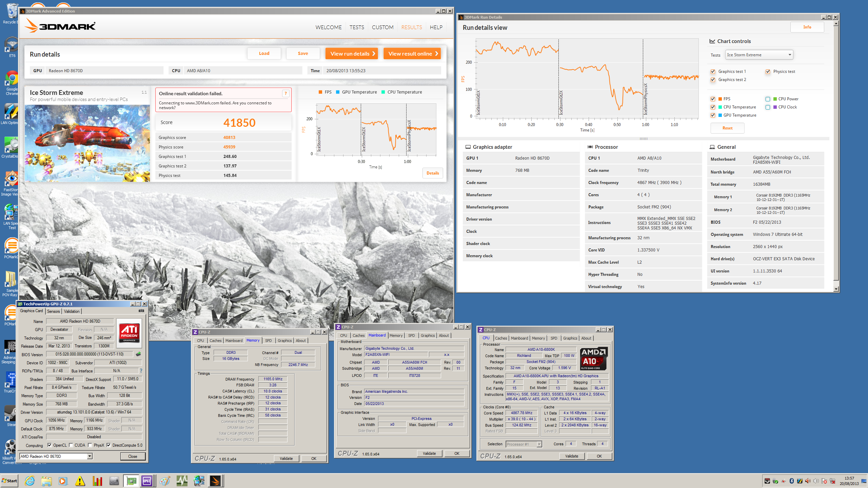
Task: Click the Info button in Run details view
Action: [807, 27]
